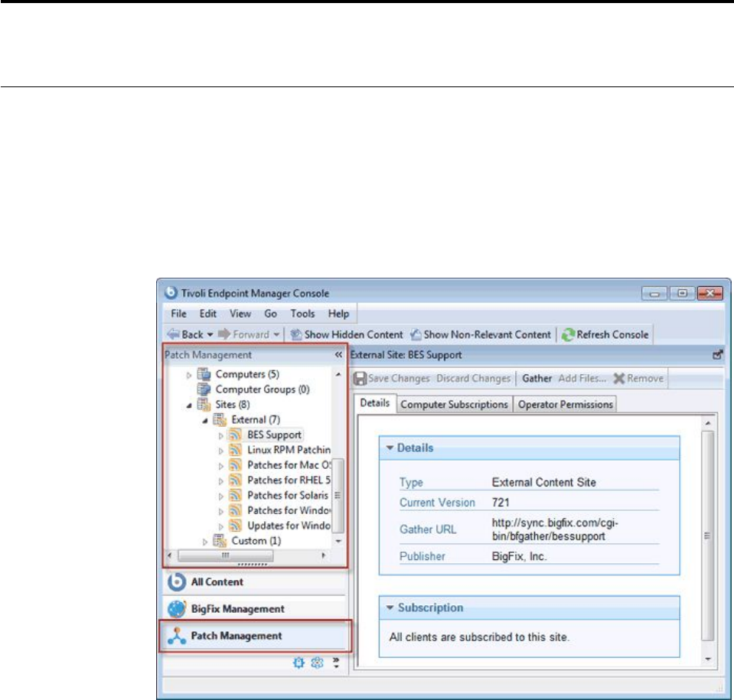Collapse the Subscription section header
Screen dimensions: 734x700
tap(390, 608)
